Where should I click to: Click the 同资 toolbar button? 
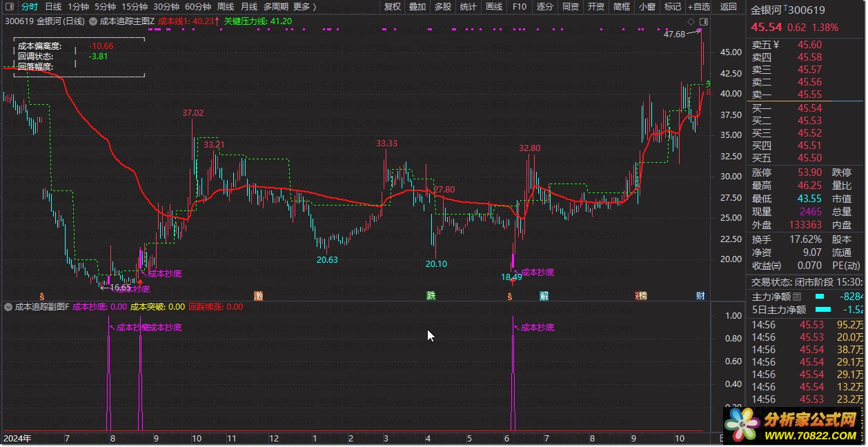(571, 7)
